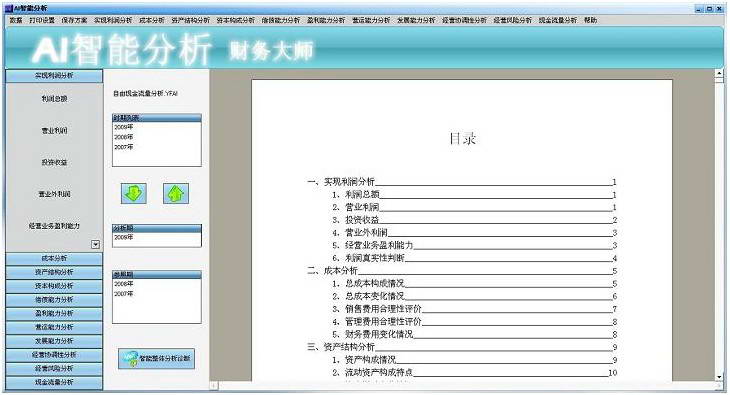Expand 资本构成分析 section in left sidebar
The height and width of the screenshot is (395, 730).
[x=54, y=286]
